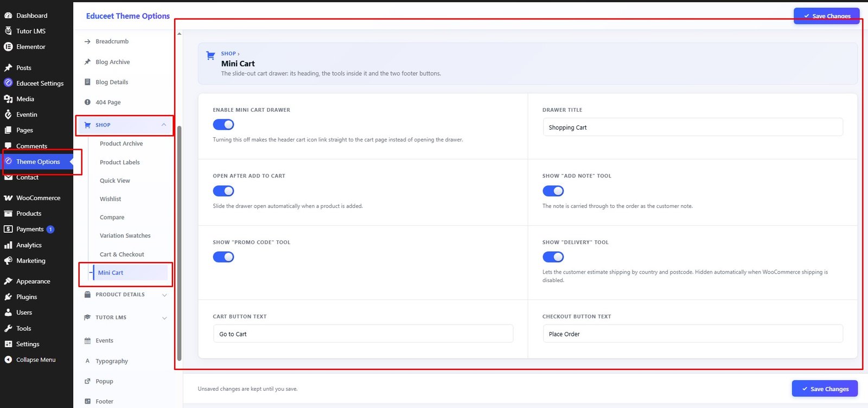This screenshot has width=868, height=408.
Task: Click the Payments notification badge
Action: point(50,229)
